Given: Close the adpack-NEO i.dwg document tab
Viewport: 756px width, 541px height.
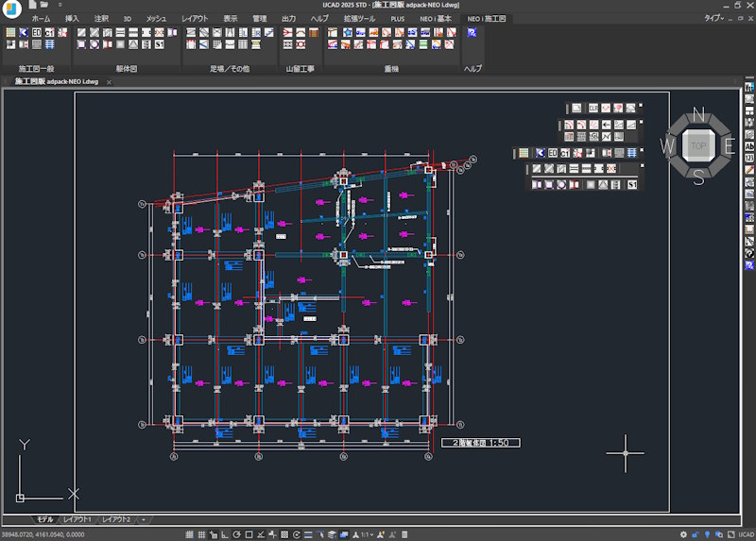Looking at the screenshot, I should click(x=109, y=82).
